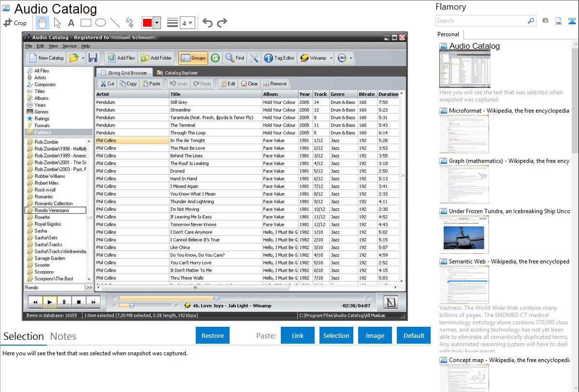Click the volume slider handle

point(131,305)
